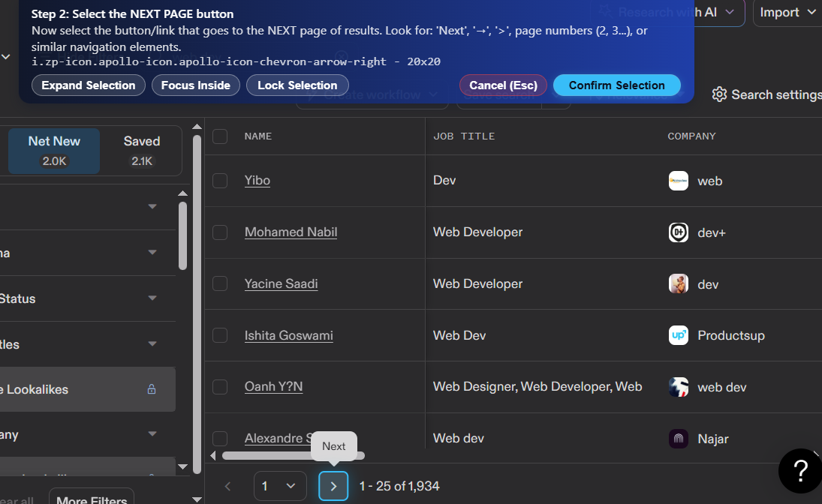Image resolution: width=822 pixels, height=504 pixels.
Task: Check the Mohamed Nabil row checkbox
Action: (x=220, y=232)
